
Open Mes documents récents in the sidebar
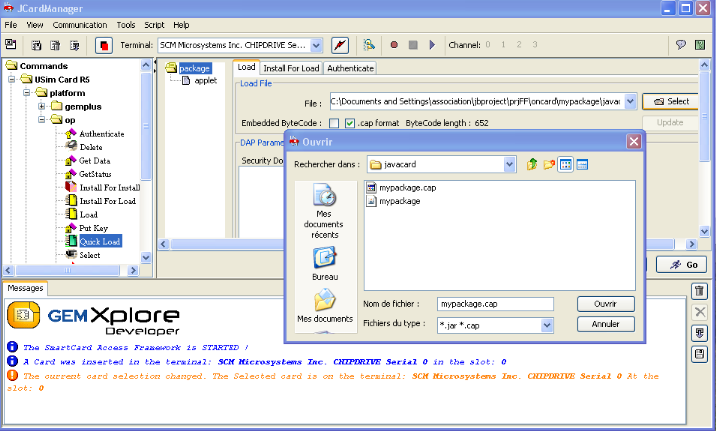point(325,211)
